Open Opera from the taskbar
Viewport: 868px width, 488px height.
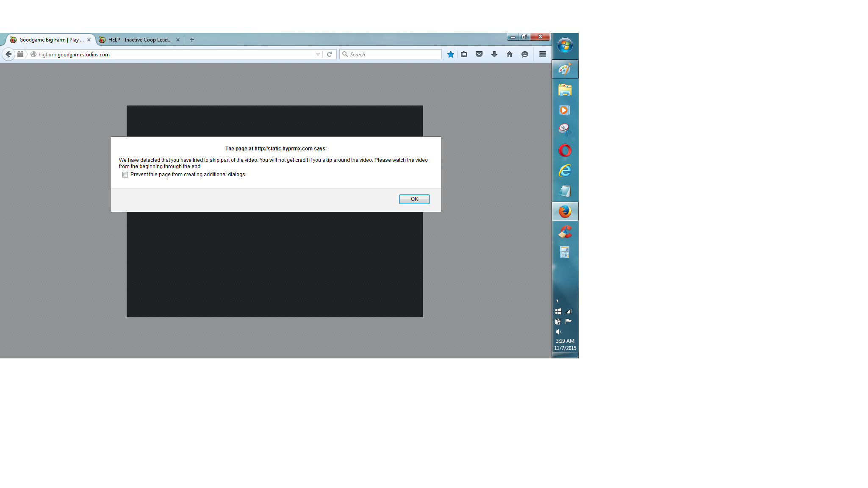pyautogui.click(x=565, y=150)
